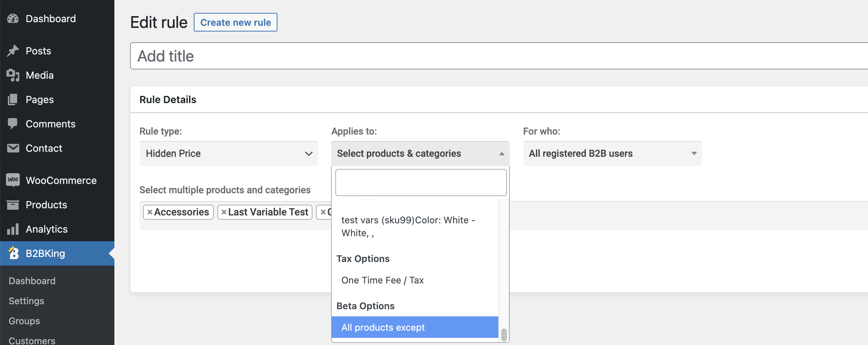Go to B2BKing Dashboard submenu
The image size is (868, 345).
point(32,281)
